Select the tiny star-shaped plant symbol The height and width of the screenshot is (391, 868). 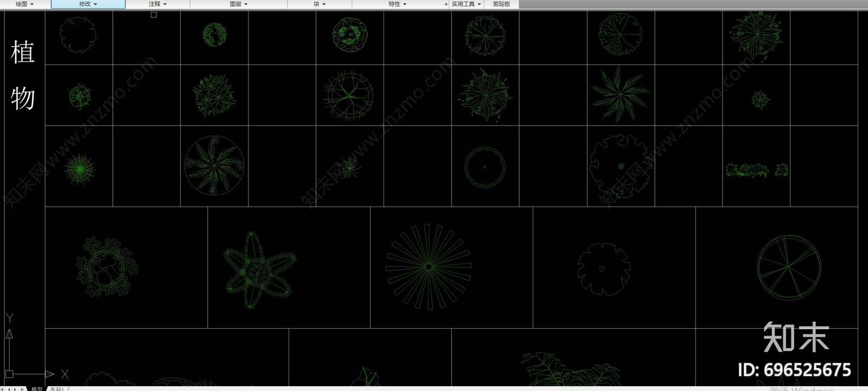(x=760, y=99)
